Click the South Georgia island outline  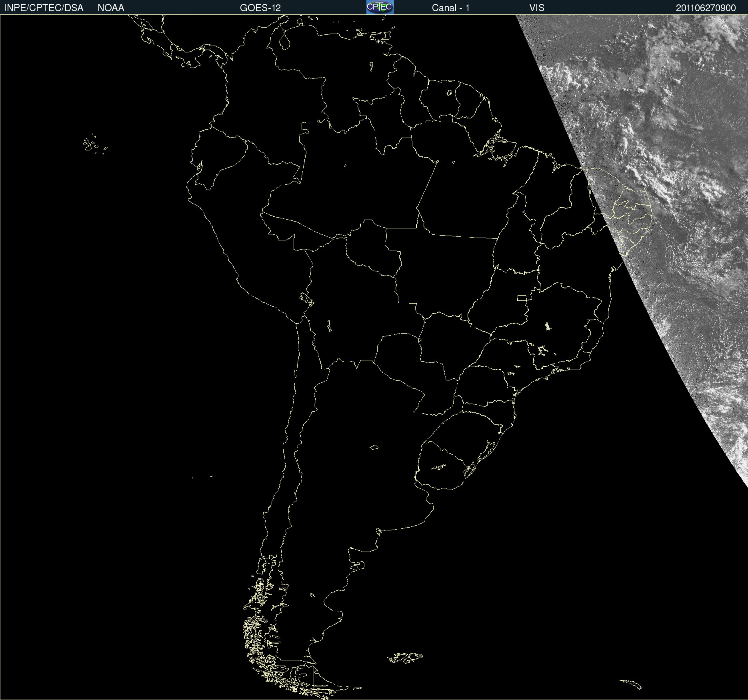(632, 684)
